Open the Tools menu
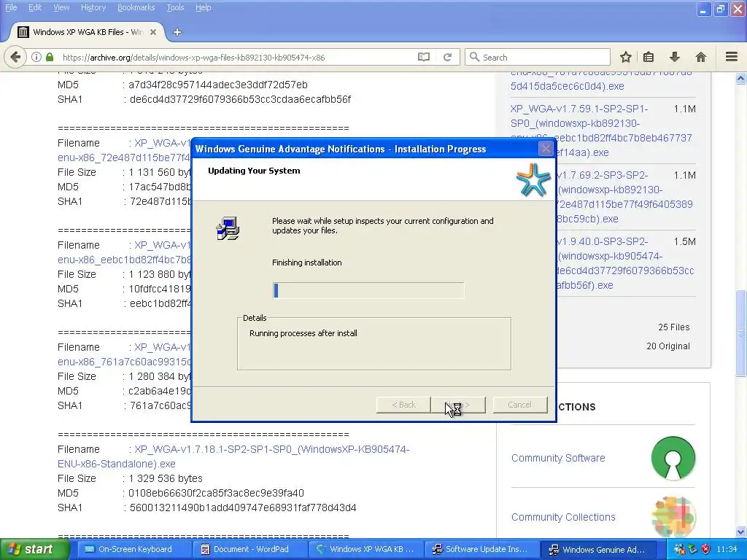This screenshot has width=747, height=560. 175,7
